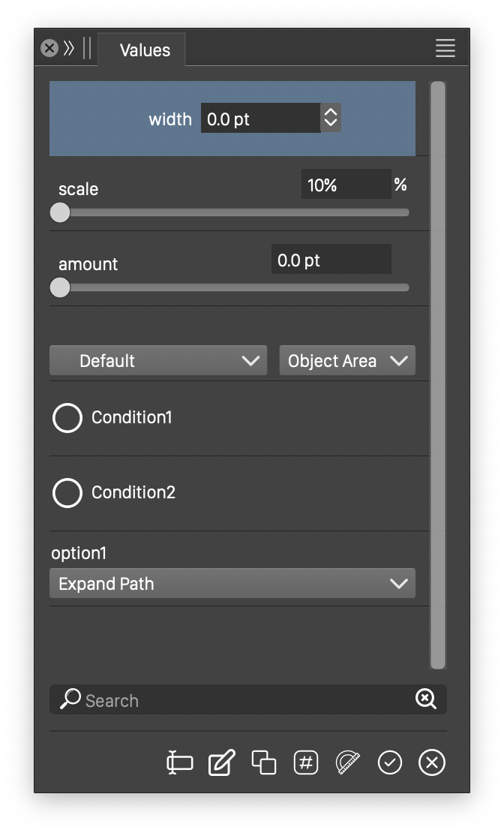Expand the option1 Expand Path dropdown
504x833 pixels.
click(232, 584)
